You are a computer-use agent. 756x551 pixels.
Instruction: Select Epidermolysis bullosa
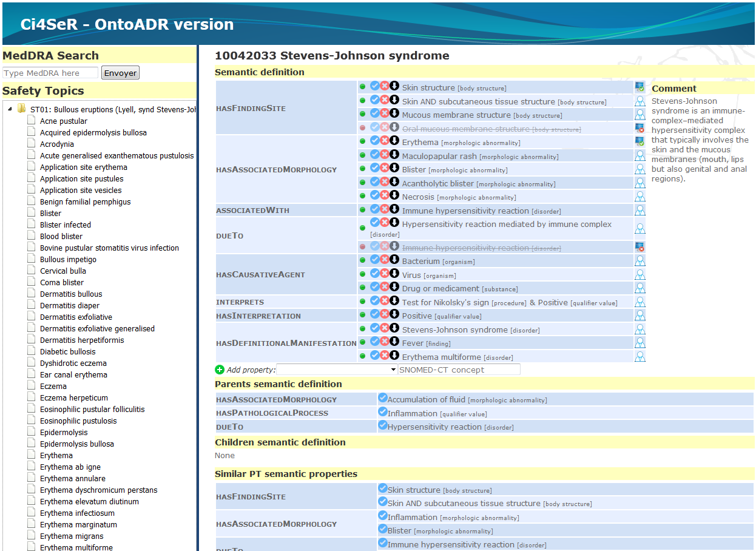pyautogui.click(x=77, y=444)
